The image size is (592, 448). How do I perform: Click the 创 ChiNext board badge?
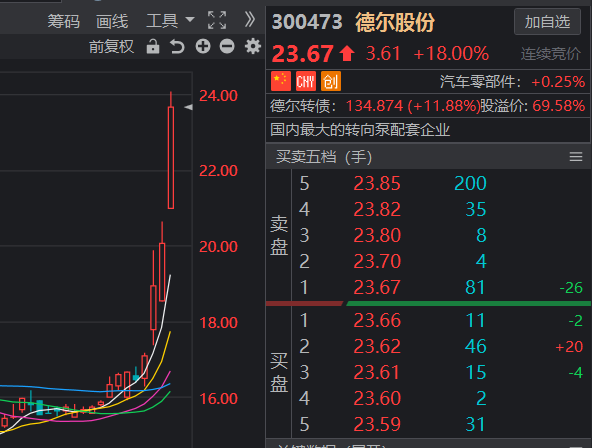pos(331,81)
